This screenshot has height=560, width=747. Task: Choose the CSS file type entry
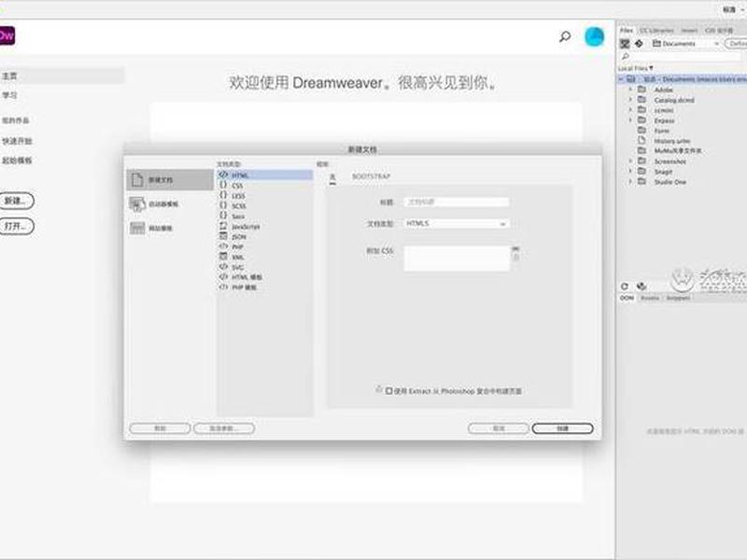265,185
